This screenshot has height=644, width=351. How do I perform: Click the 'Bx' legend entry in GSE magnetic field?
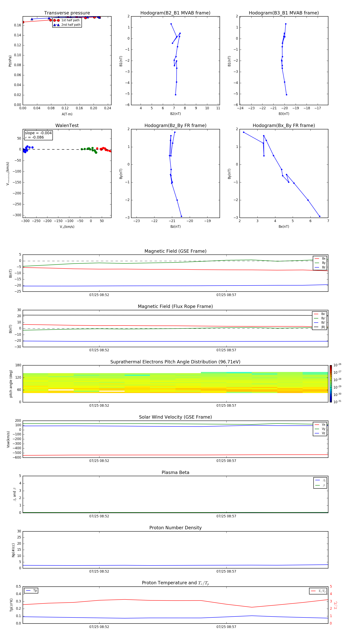[x=320, y=259]
